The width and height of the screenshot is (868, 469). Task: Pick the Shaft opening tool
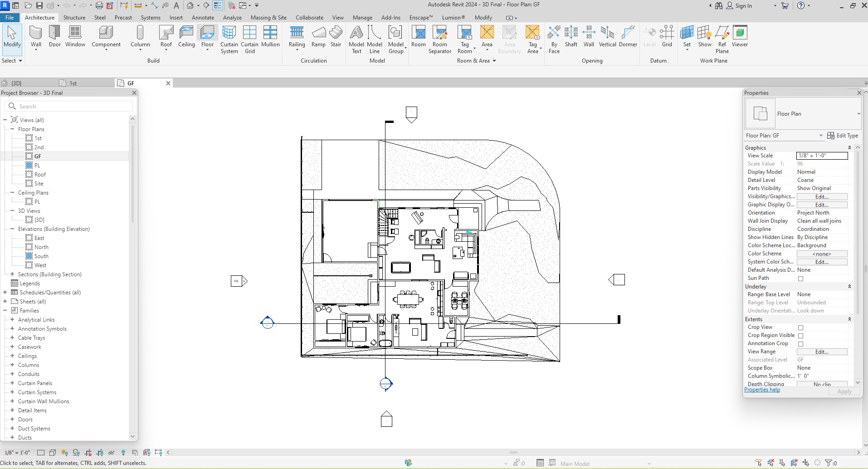tap(571, 36)
